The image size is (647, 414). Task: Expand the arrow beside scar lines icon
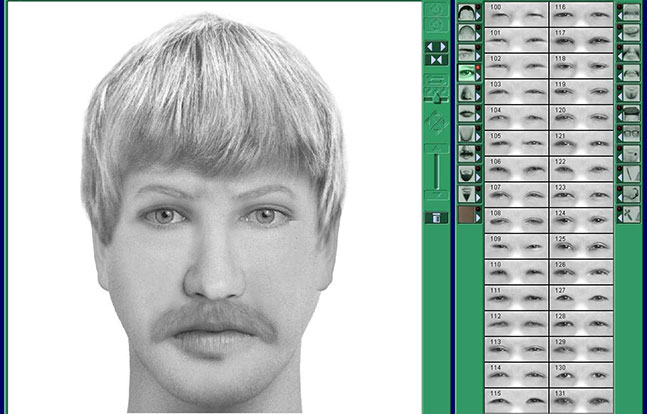click(620, 178)
